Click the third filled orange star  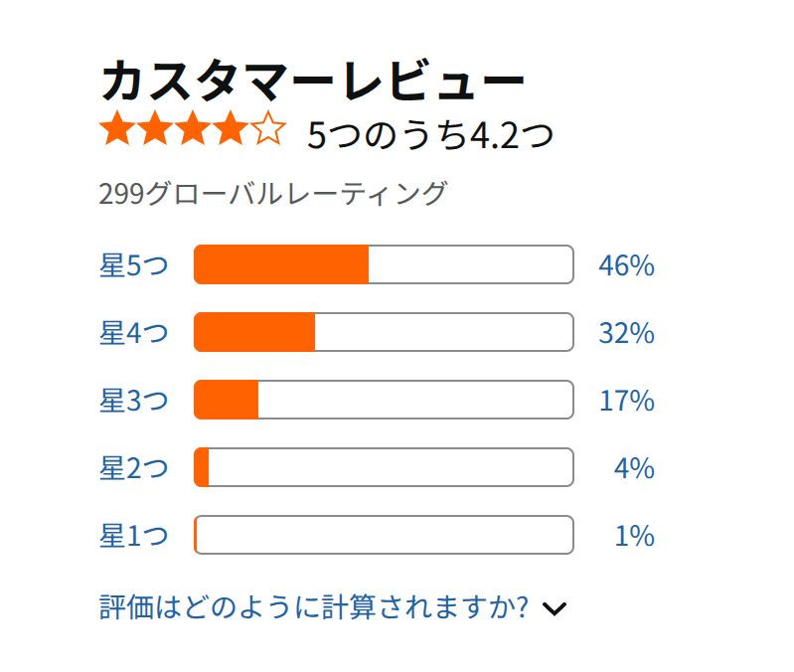click(193, 127)
